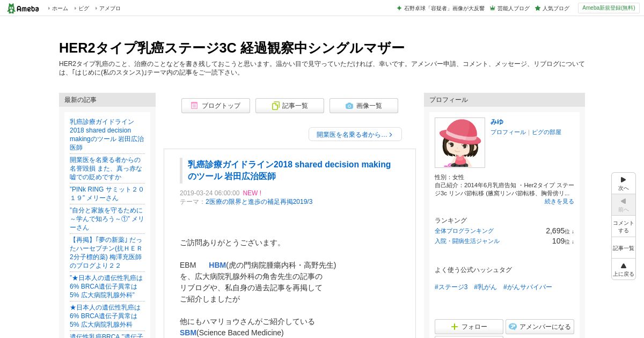Screen dimensions: 644x338
Task: Click the camera icon in 画像一覧
Action: [349, 106]
